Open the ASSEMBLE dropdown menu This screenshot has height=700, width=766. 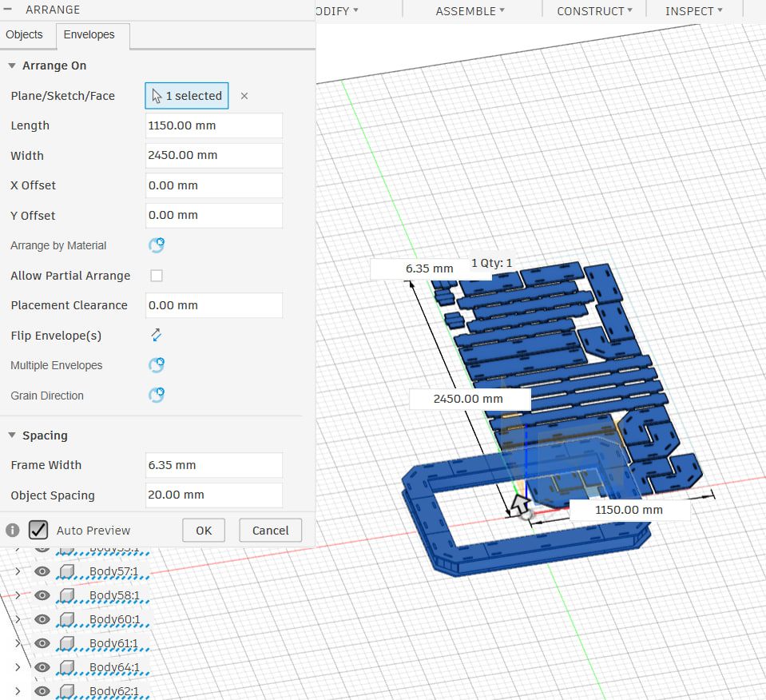(x=470, y=10)
